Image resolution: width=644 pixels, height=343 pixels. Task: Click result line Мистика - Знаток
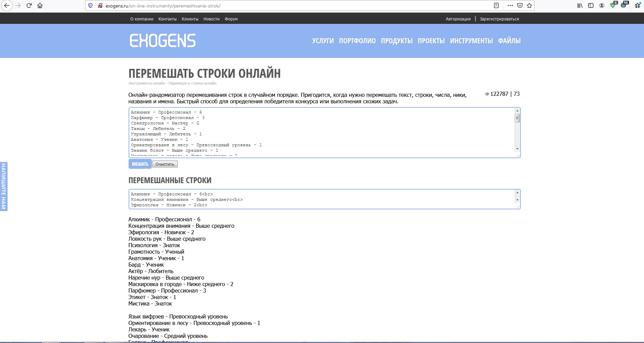pyautogui.click(x=150, y=303)
